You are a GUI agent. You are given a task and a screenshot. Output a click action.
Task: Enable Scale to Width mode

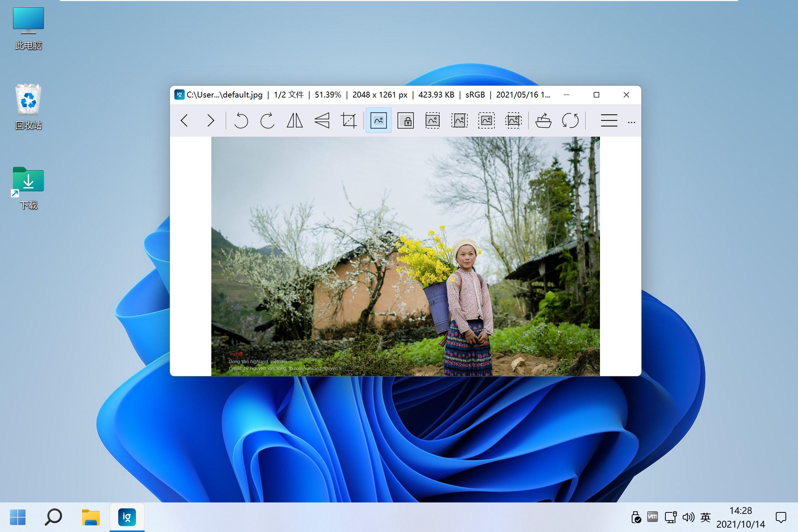click(432, 120)
